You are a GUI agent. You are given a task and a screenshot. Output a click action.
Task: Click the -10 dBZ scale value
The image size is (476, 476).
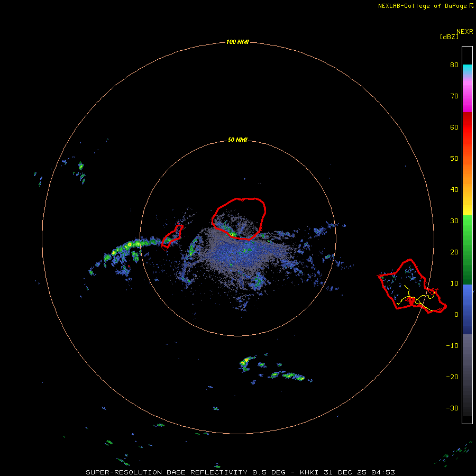tap(452, 345)
